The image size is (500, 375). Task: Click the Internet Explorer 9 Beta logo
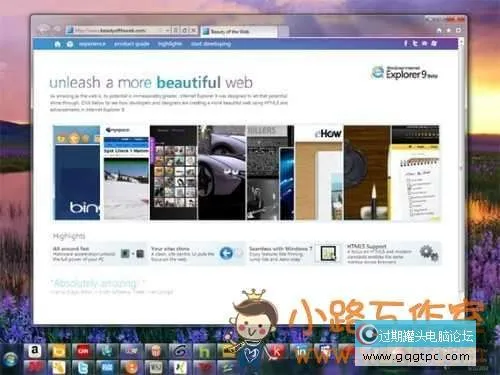coord(404,72)
